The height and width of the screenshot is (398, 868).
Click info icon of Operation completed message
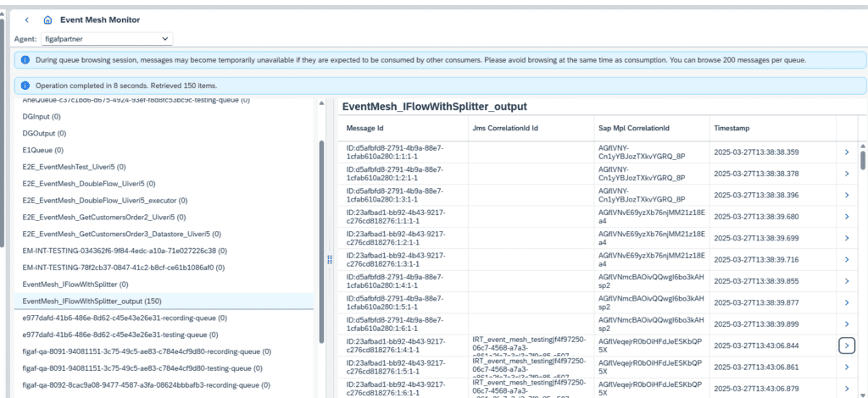[25, 86]
